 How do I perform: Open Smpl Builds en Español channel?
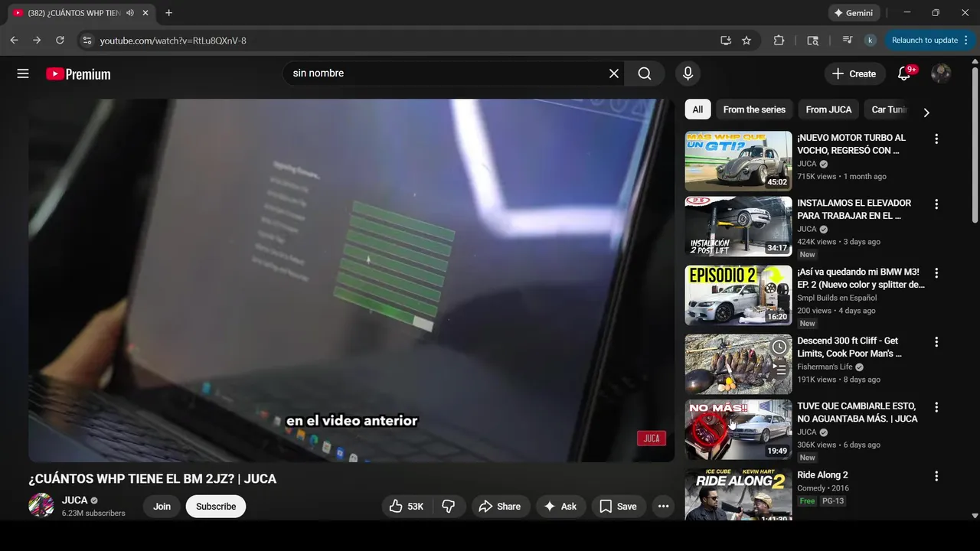point(837,298)
